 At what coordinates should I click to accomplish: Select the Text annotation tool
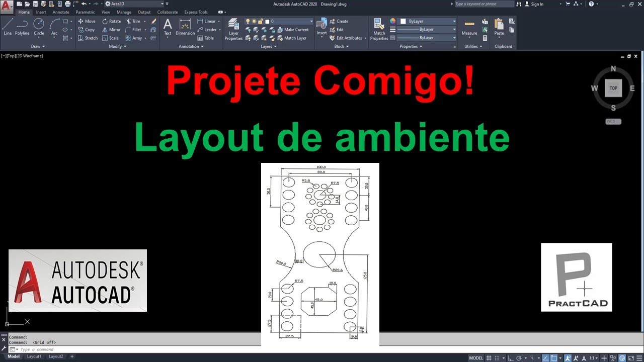point(168,27)
